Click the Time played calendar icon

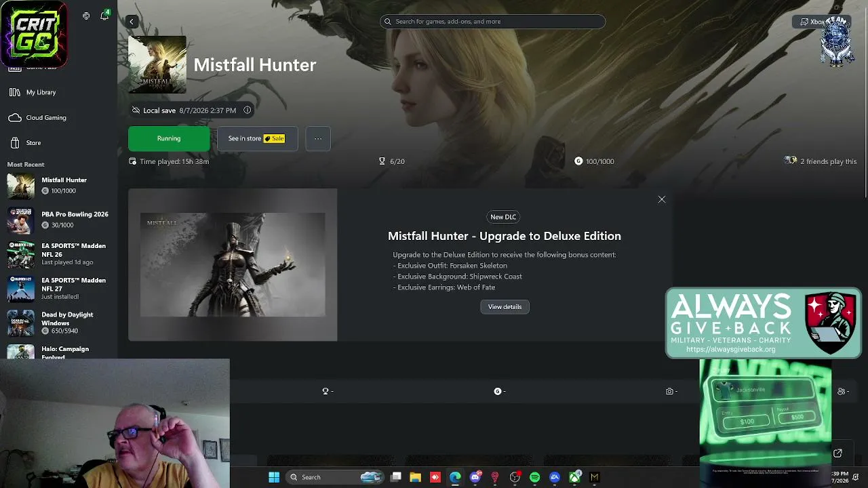pyautogui.click(x=132, y=161)
